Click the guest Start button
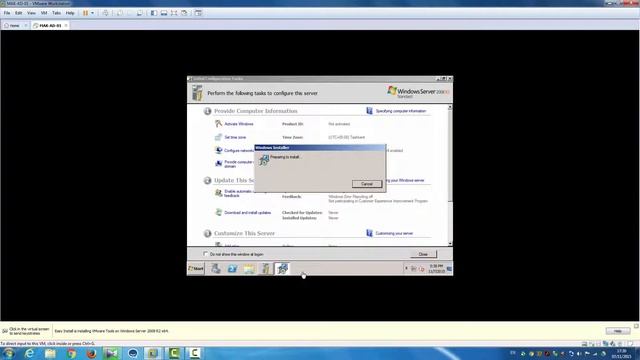 point(196,269)
